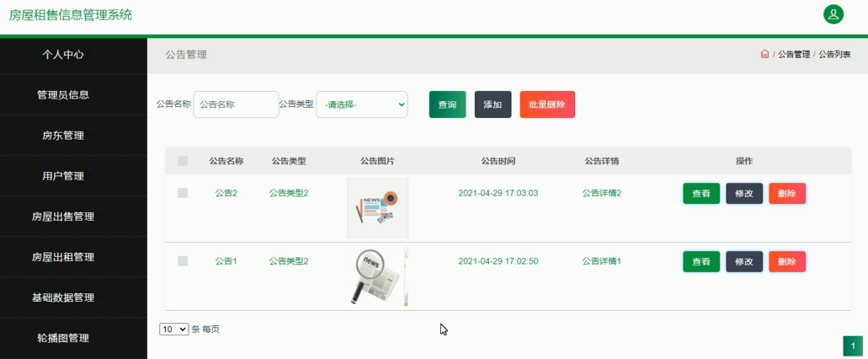
Task: Click 修改 button for 公告2
Action: (x=744, y=193)
